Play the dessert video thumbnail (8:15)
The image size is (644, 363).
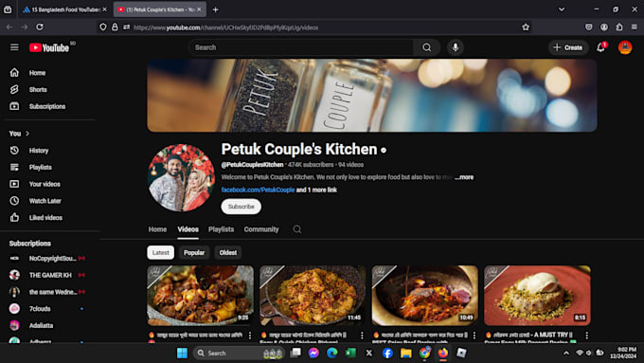[x=537, y=296]
